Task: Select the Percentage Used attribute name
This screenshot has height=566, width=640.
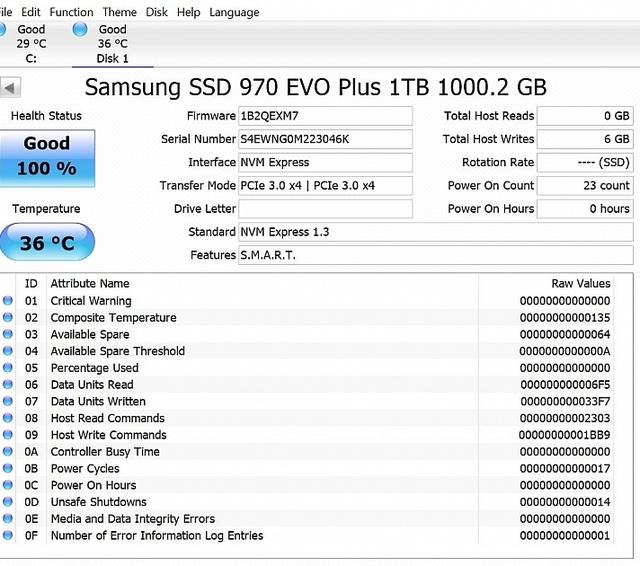Action: pyautogui.click(x=95, y=368)
